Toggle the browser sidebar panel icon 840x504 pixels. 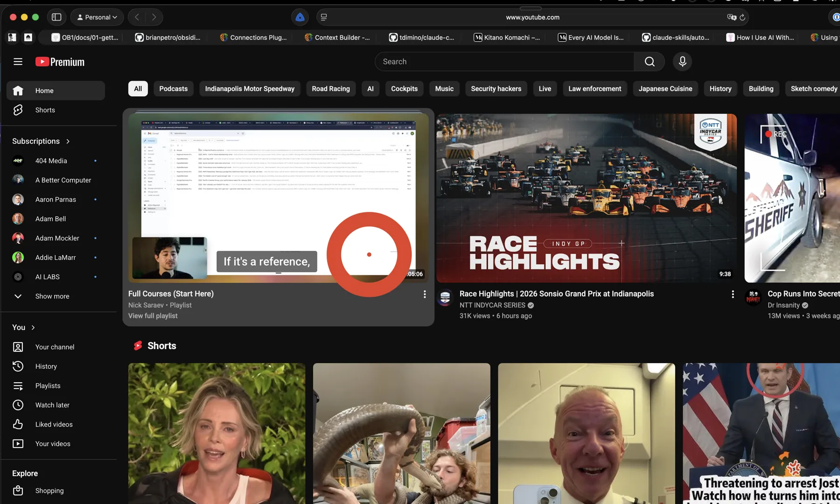[56, 17]
